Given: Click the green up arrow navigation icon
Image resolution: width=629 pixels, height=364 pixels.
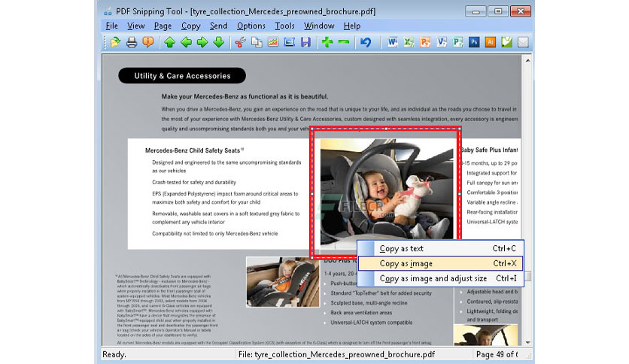Looking at the screenshot, I should tap(170, 42).
